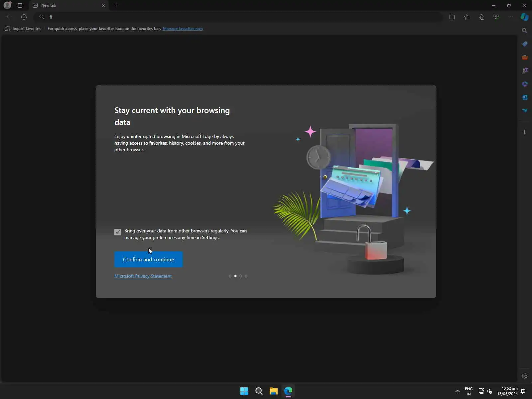This screenshot has width=532, height=399.
Task: Customize sidebar with the plus icon
Action: [525, 132]
